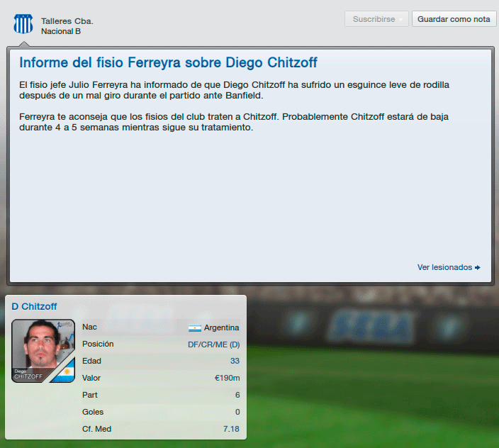Click the Argentina flag corner on portrait
The image size is (499, 448).
[65, 371]
